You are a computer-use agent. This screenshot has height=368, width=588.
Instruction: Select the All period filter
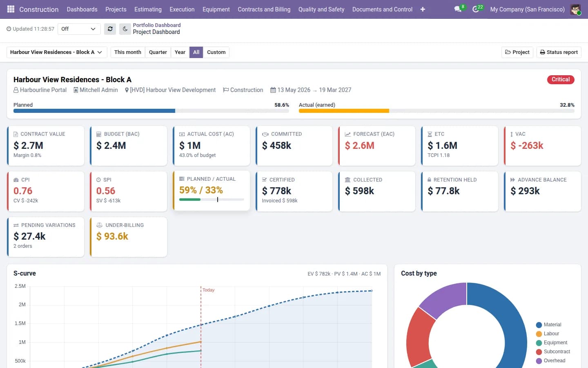click(x=196, y=52)
